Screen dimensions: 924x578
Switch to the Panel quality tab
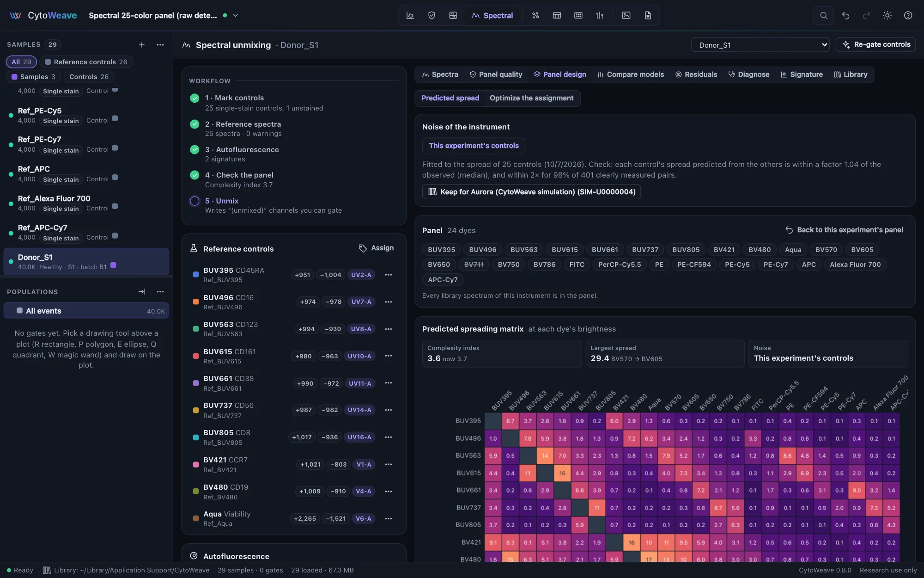(496, 74)
